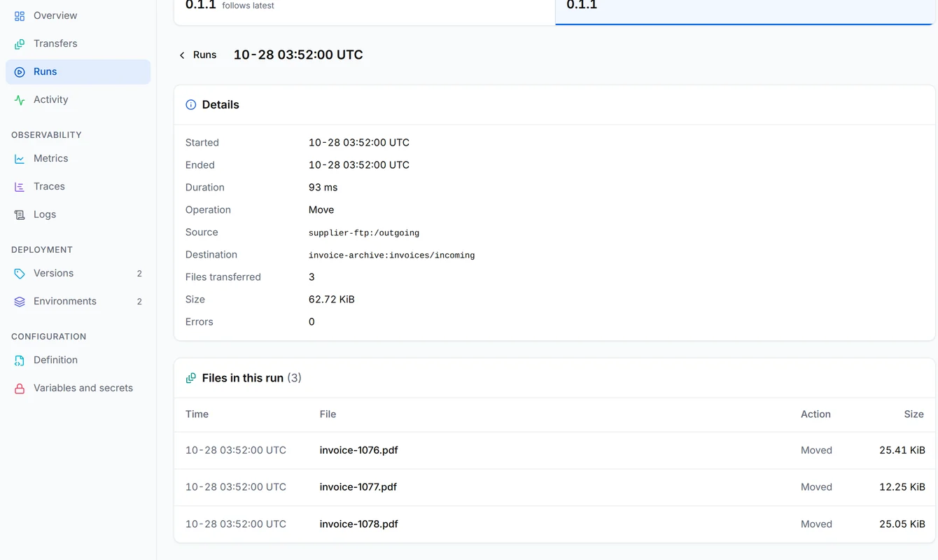Viewport: 938px width, 560px height.
Task: Click the Versions tag icon
Action: coord(20,273)
